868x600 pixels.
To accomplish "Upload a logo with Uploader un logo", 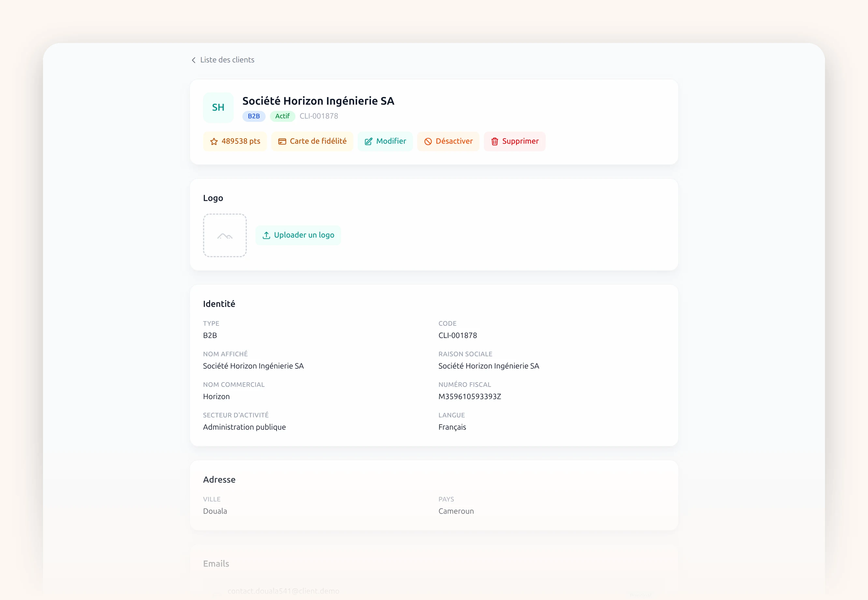I will [298, 235].
